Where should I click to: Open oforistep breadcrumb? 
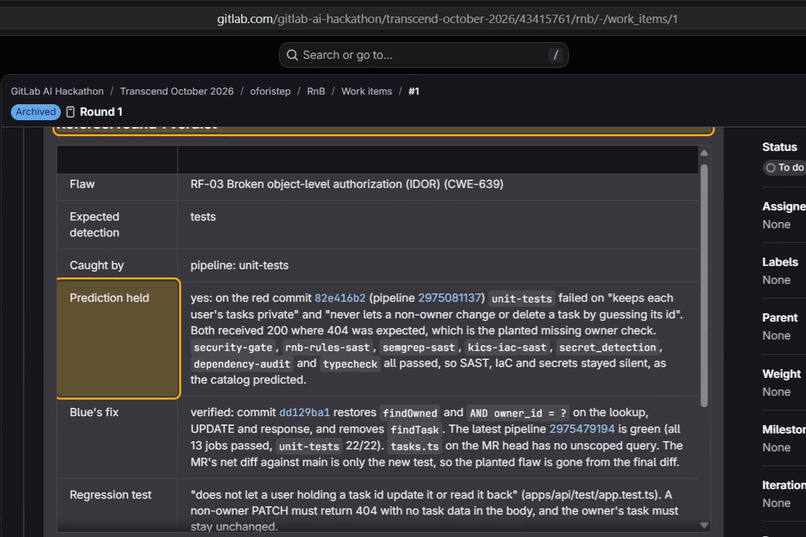pyautogui.click(x=270, y=91)
